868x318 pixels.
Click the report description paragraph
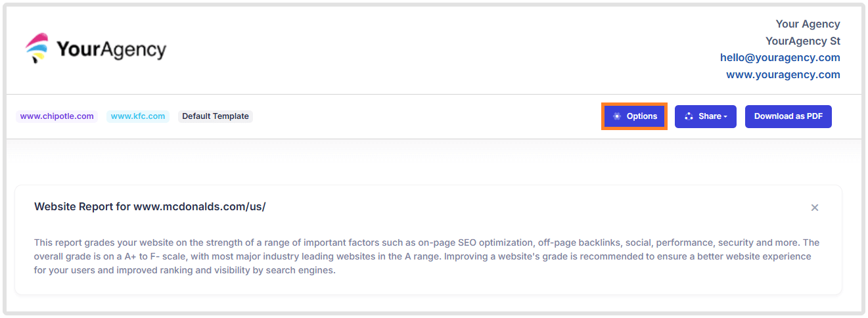(426, 256)
